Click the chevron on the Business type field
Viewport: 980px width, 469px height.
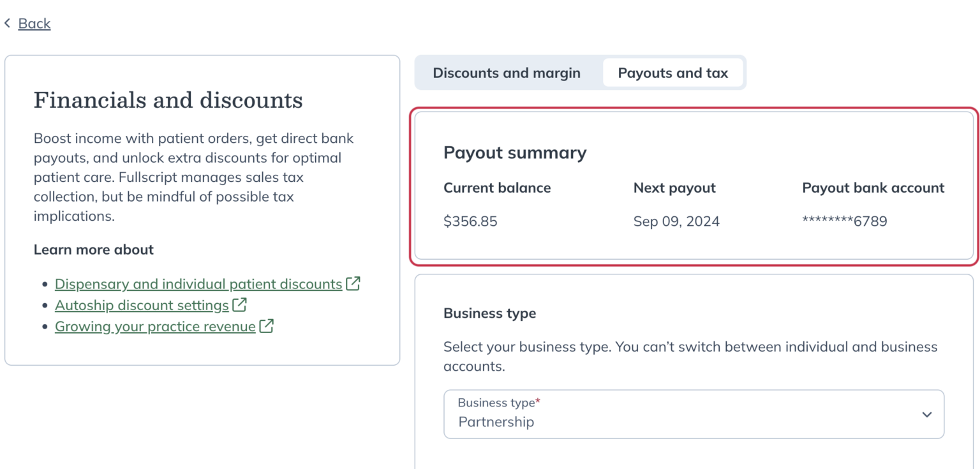tap(927, 414)
